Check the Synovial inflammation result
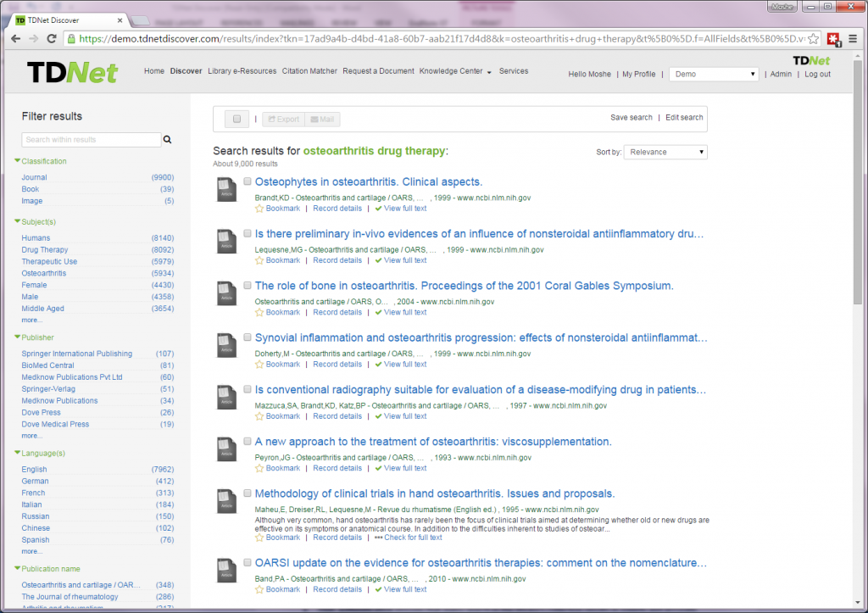Viewport: 868px width, 613px height. pos(248,337)
